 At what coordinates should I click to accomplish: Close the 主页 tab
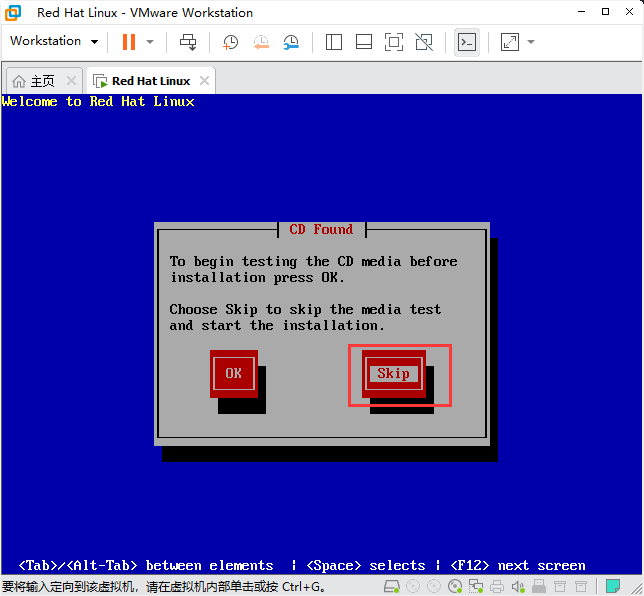pos(71,81)
